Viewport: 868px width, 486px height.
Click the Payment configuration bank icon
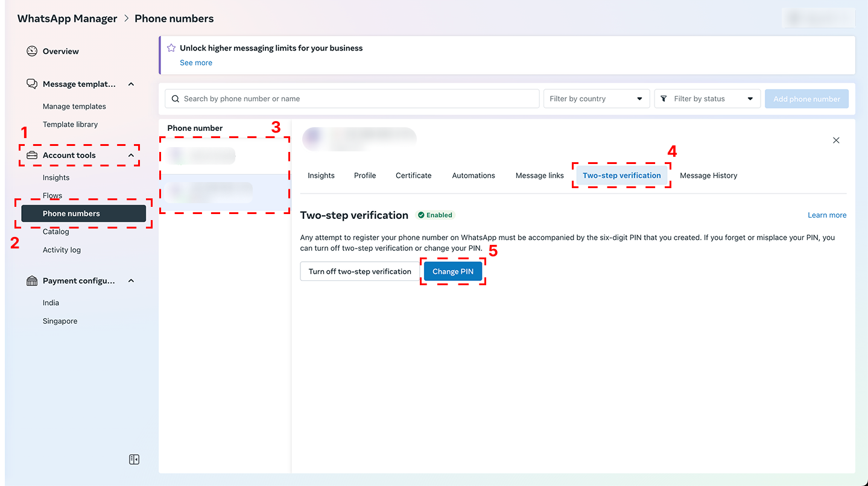[x=32, y=281]
